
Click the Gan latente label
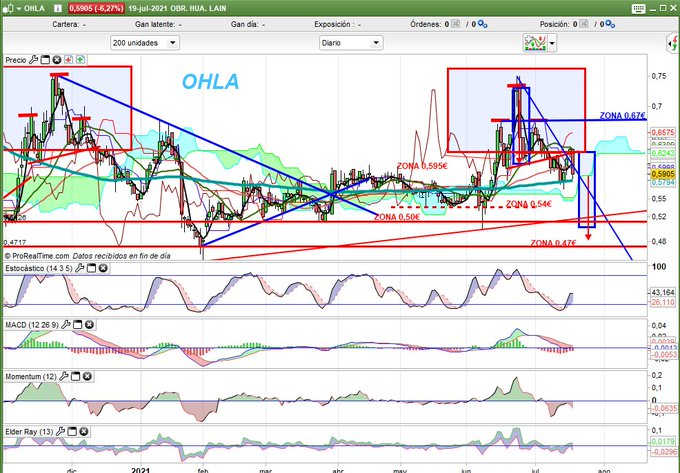(155, 24)
